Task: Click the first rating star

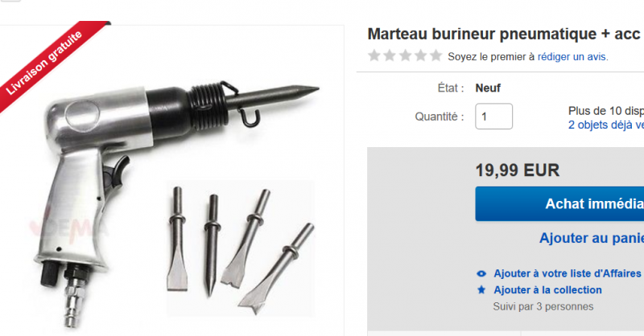Action: (374, 55)
